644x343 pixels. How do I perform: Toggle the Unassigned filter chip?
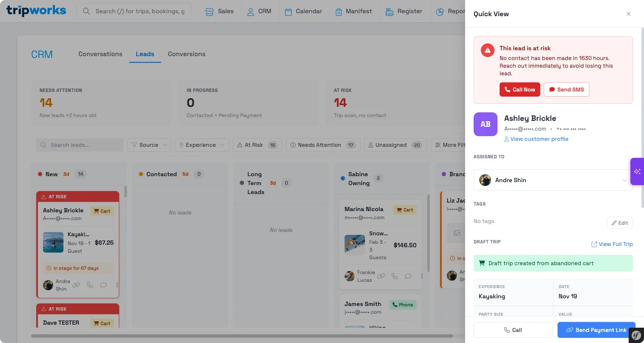pos(395,145)
